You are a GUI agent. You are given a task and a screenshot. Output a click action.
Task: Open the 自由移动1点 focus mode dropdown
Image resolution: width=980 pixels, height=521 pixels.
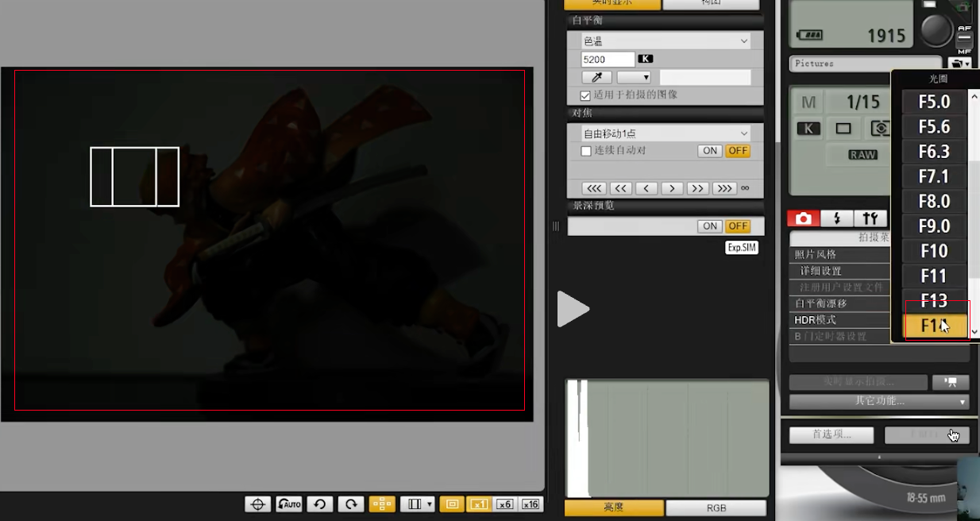click(666, 133)
